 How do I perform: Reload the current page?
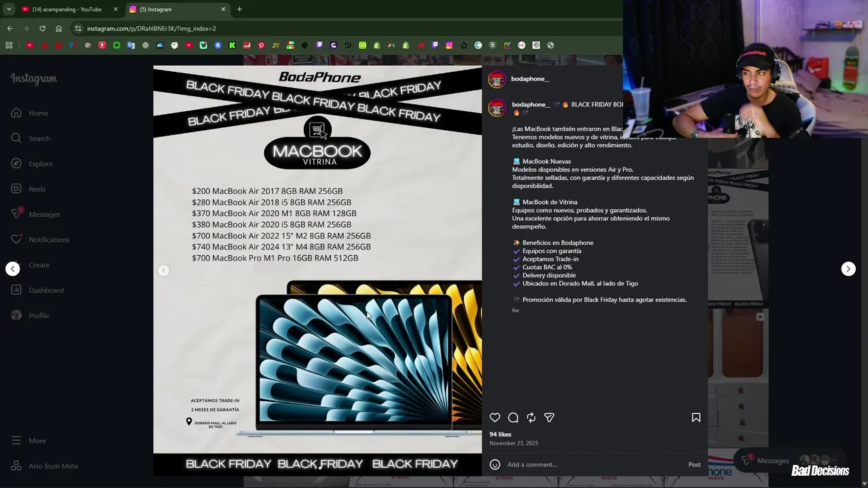[x=42, y=28]
